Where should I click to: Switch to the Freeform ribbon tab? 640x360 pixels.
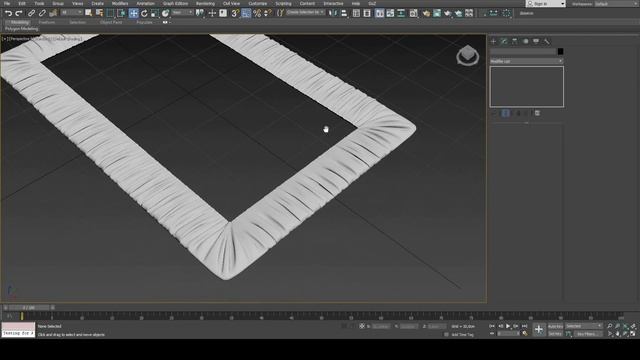tap(47, 22)
